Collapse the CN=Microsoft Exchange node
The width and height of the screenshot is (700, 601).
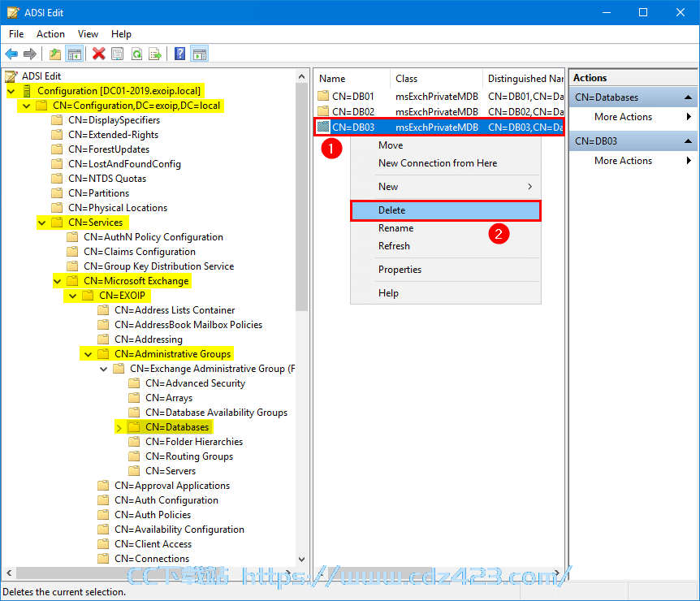[57, 281]
